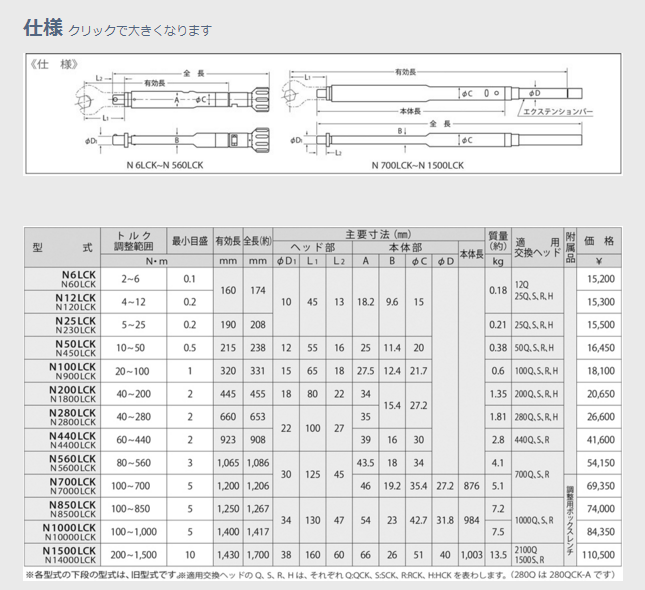Click the 2100Q 1500S,R head cell
The image size is (645, 590).
538,555
